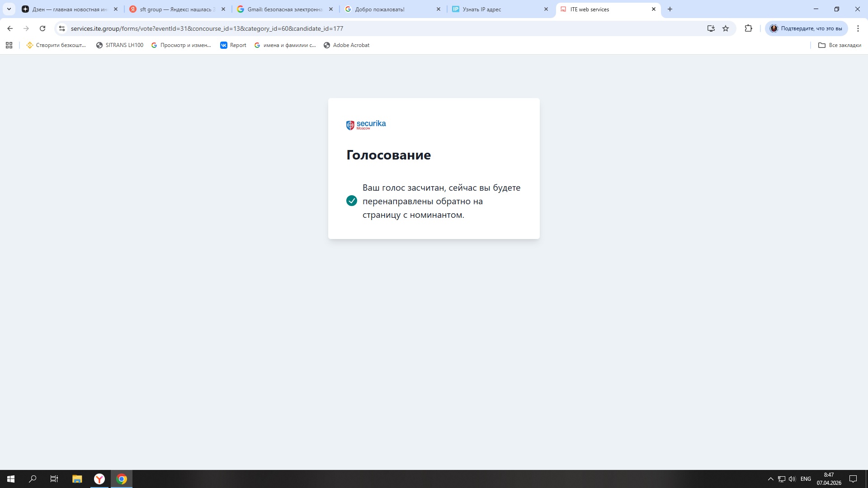
Task: Expand the tab search dropdown
Action: tap(9, 9)
